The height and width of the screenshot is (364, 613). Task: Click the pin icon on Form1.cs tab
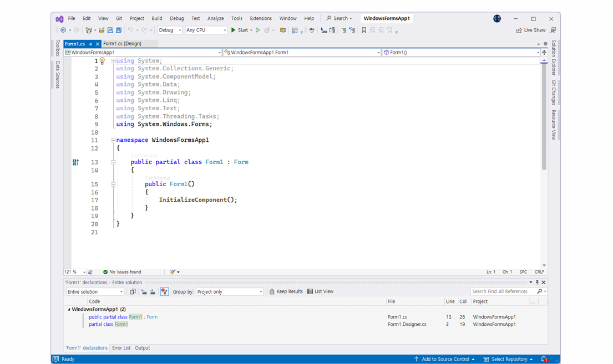(x=90, y=44)
